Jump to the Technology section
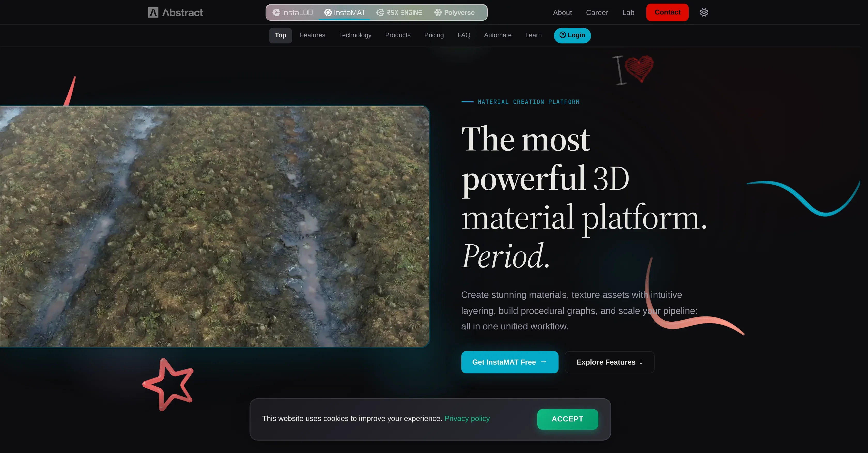 click(x=355, y=35)
